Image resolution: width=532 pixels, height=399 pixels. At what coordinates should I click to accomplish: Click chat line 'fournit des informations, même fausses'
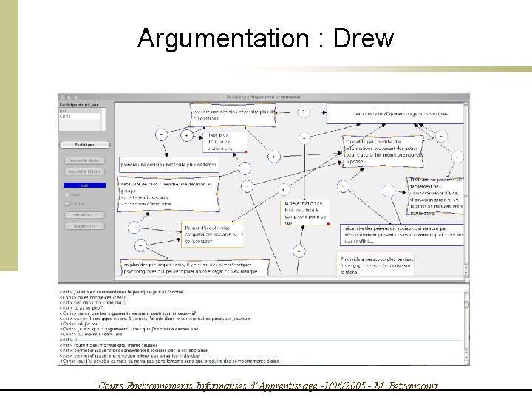coord(109,345)
